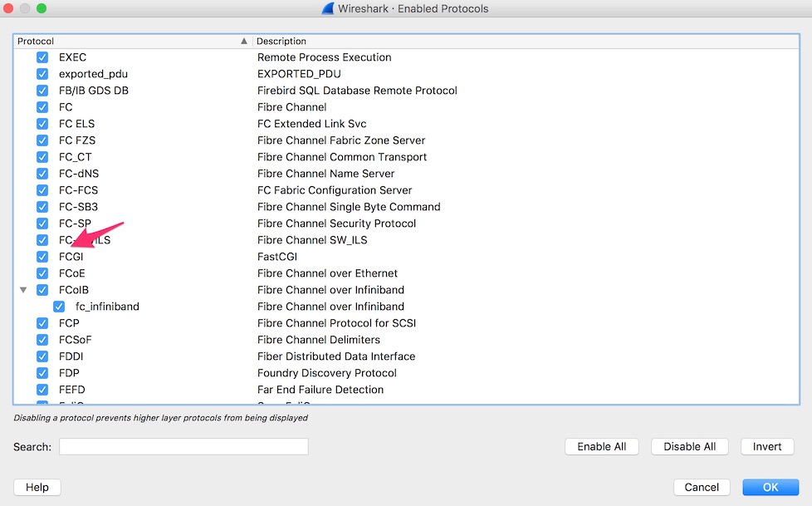
Task: Select 'FC Fabric Configuration Server' description
Action: [335, 189]
